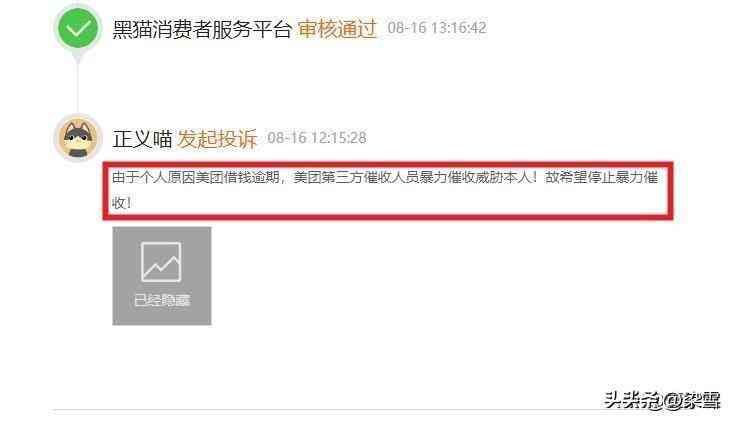This screenshot has height=422, width=733.
Task: Click the 已经隐藏 caption on thumbnail
Action: pyautogui.click(x=162, y=300)
